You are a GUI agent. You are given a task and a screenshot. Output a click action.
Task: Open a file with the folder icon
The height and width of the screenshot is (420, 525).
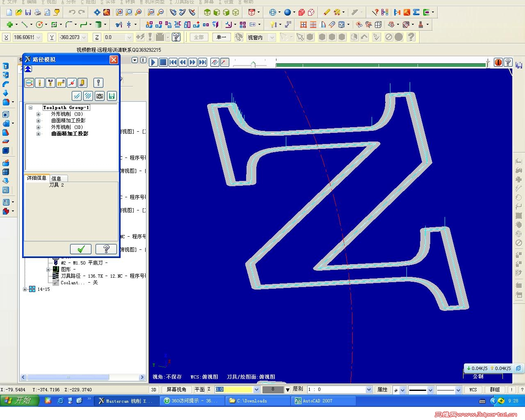coord(18,13)
